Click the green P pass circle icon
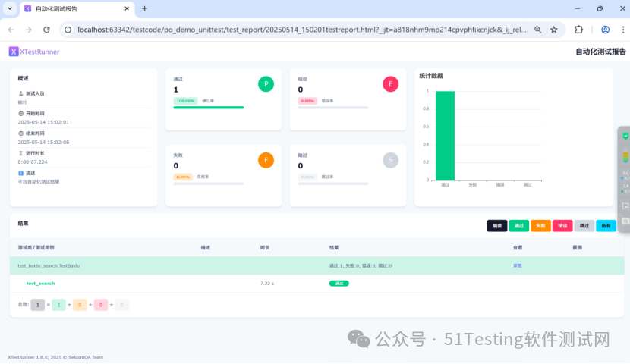 (266, 84)
